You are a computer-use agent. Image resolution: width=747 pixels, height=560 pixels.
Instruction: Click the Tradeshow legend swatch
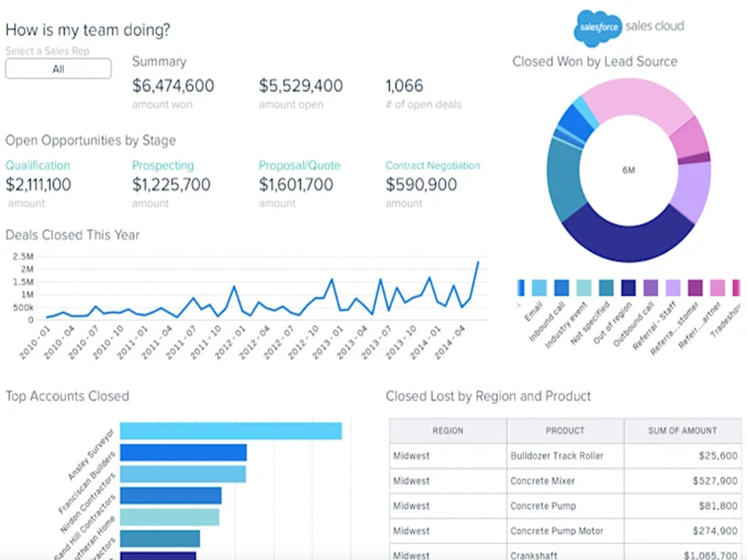tap(737, 287)
